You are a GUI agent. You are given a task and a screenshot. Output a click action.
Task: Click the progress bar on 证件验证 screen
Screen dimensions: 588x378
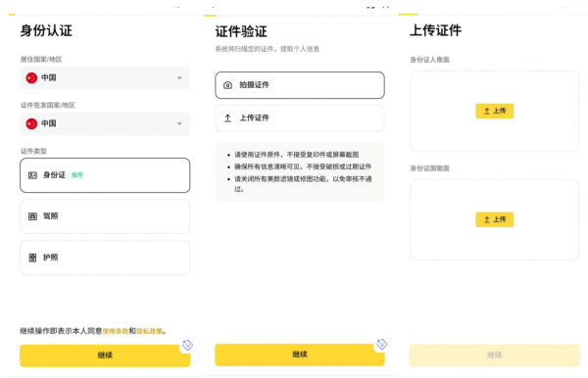coord(300,16)
